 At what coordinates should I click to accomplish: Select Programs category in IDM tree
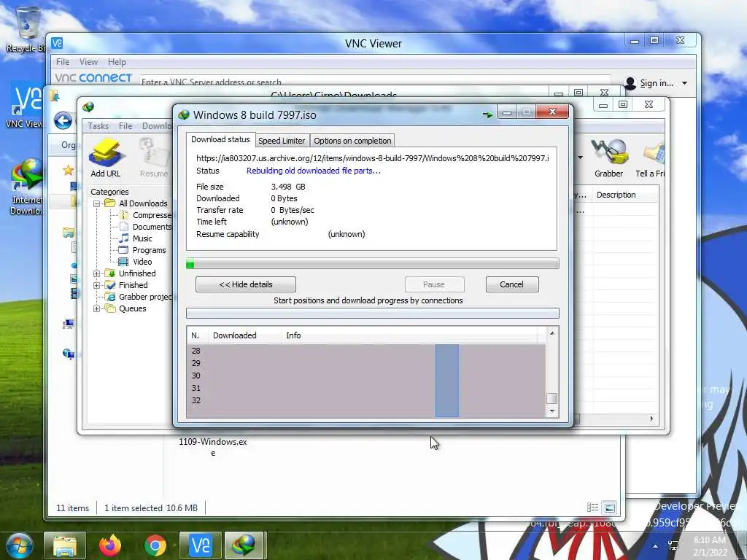(142, 250)
